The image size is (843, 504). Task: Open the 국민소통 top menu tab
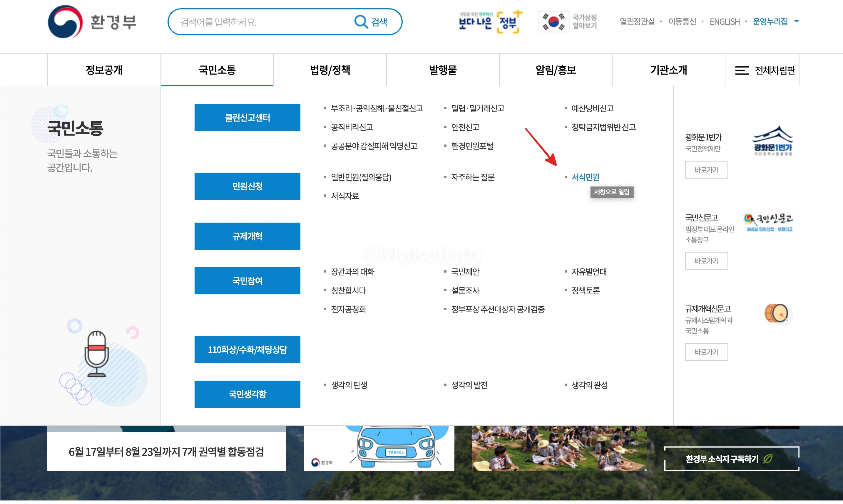click(217, 70)
